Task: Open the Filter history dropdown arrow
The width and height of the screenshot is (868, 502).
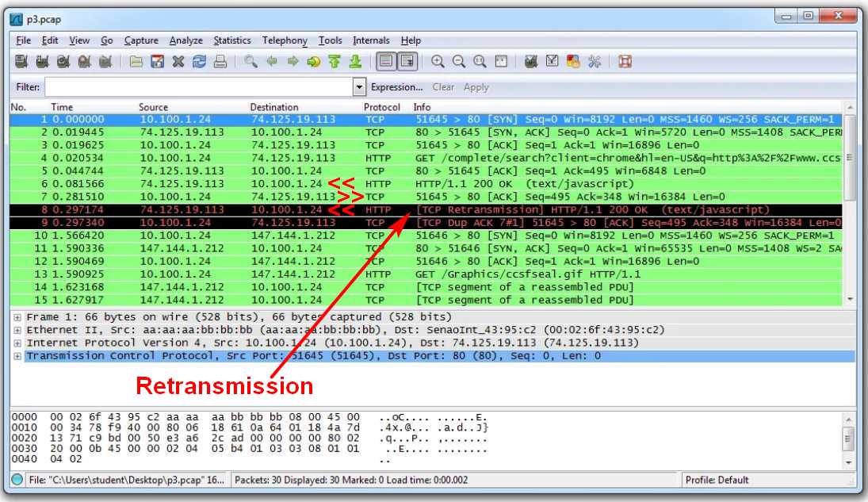Action: tap(359, 87)
